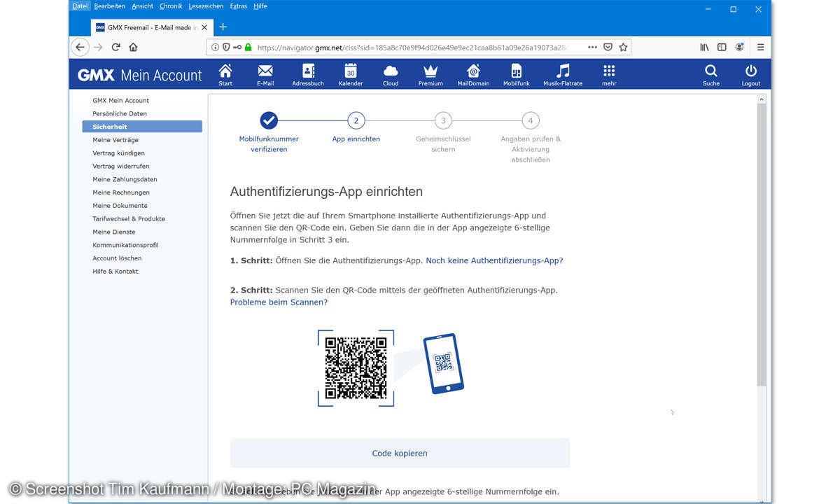Open the Datei menu
The image size is (840, 504).
(x=80, y=6)
